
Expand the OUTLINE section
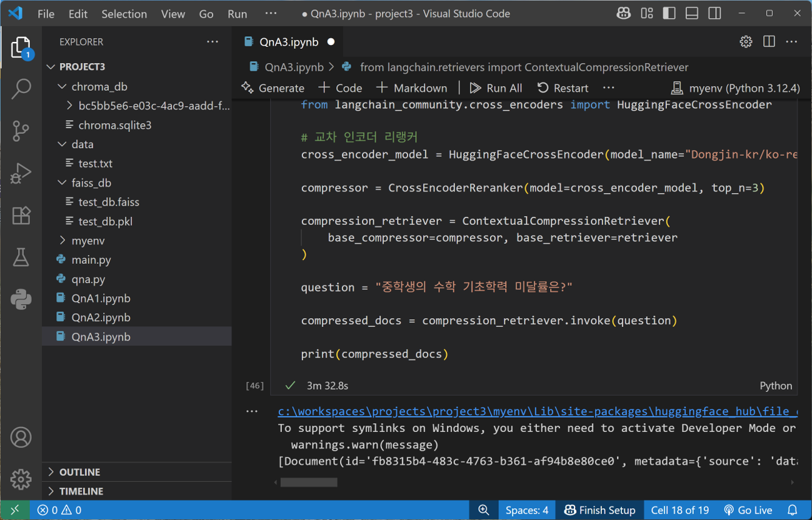tap(137, 472)
